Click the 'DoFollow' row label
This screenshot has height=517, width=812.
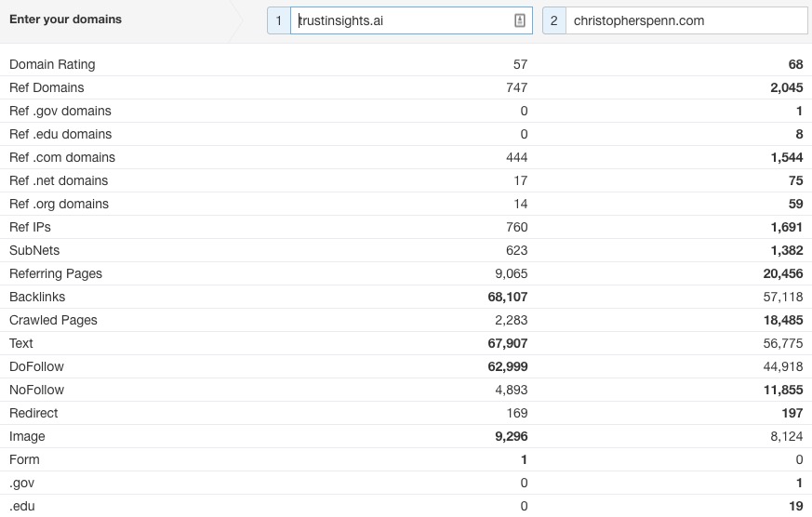click(x=36, y=367)
